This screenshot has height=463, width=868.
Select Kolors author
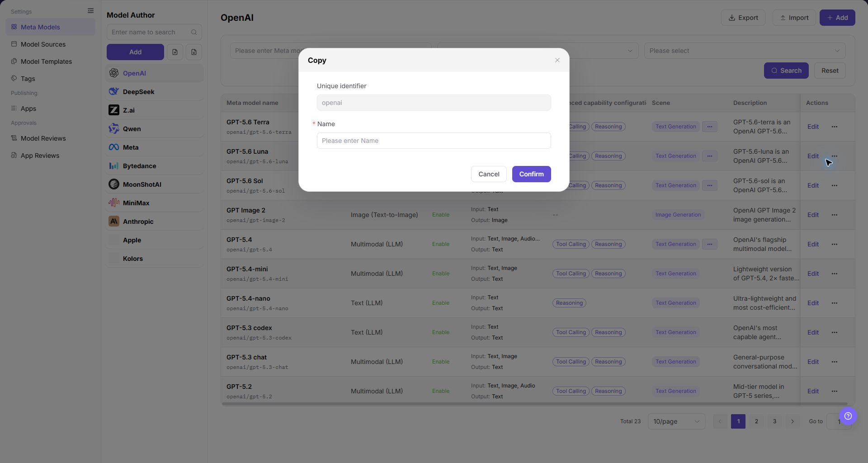pyautogui.click(x=154, y=259)
